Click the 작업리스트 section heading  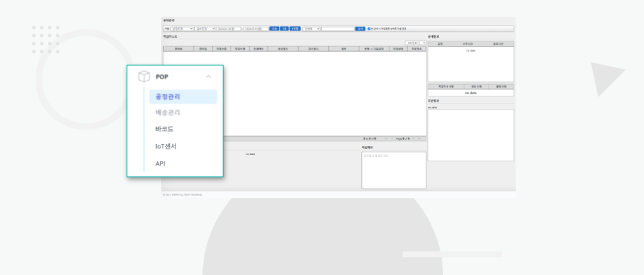click(x=170, y=37)
